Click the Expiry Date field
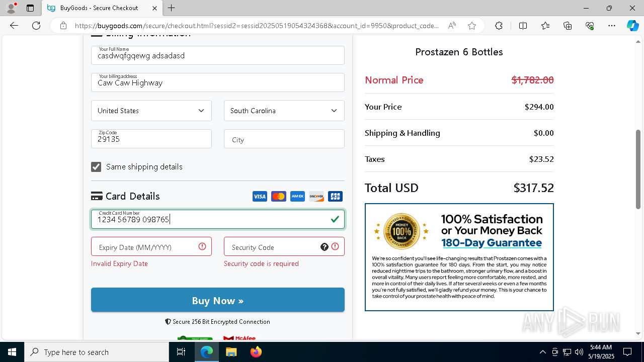 pyautogui.click(x=151, y=246)
